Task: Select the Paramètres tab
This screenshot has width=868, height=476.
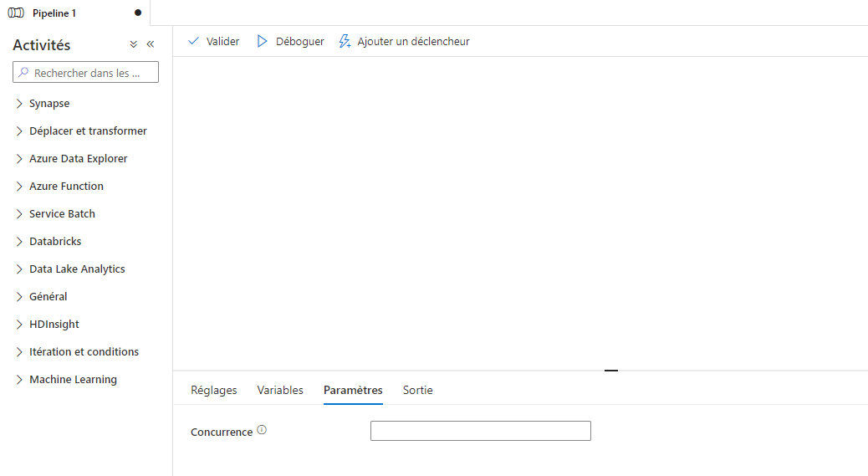Action: click(x=353, y=390)
